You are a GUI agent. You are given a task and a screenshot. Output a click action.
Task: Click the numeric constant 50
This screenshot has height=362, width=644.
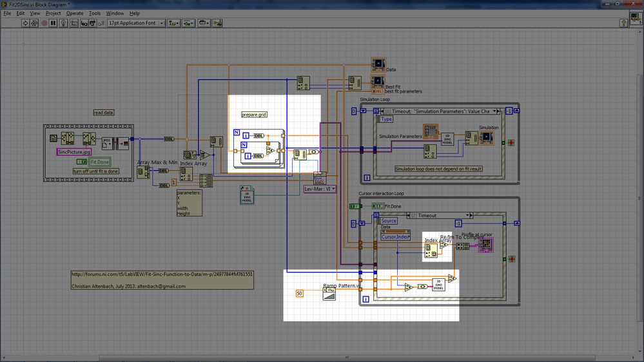click(299, 293)
